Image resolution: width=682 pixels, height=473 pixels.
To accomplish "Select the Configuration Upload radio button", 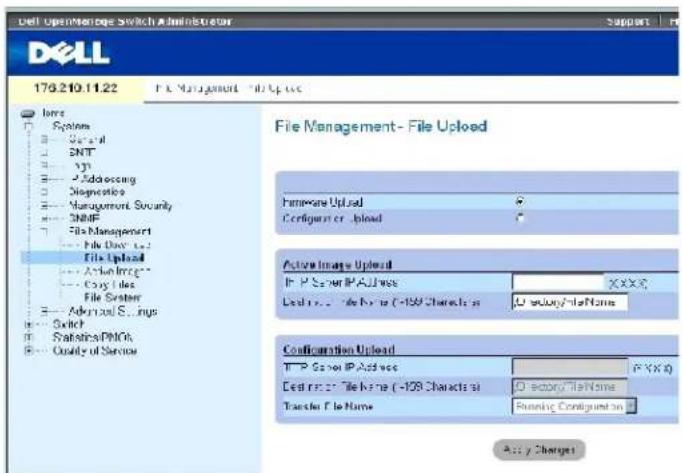I will point(519,218).
